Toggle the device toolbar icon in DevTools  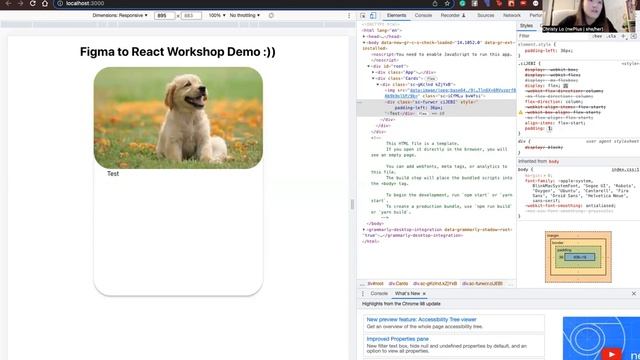373,16
